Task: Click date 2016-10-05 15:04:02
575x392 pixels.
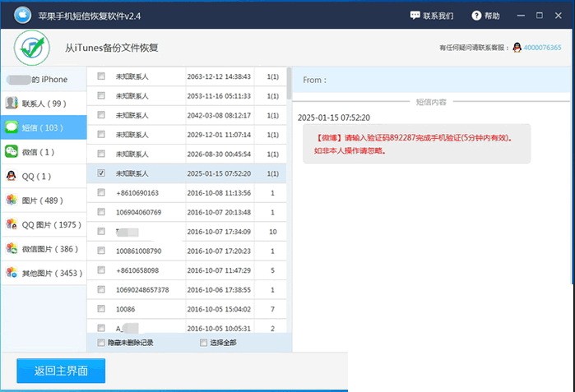Action: [x=219, y=309]
